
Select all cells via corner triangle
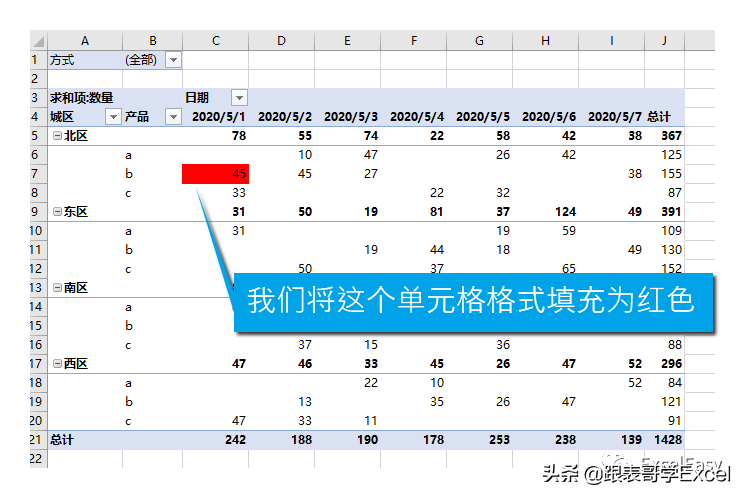pos(38,41)
